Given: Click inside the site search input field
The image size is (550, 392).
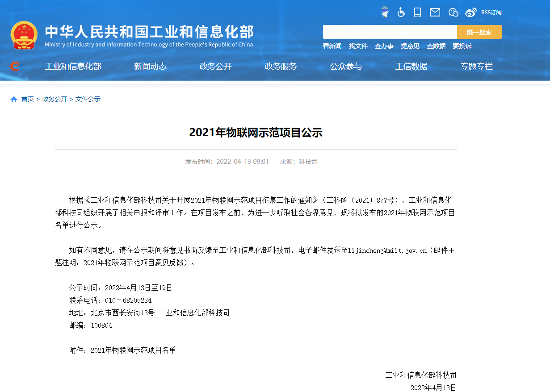Looking at the screenshot, I should tap(390, 32).
